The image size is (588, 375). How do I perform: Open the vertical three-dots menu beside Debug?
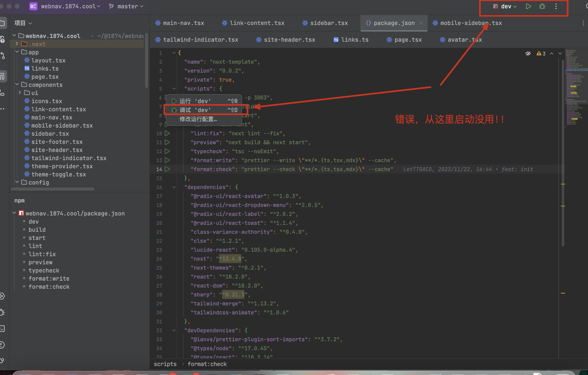click(x=556, y=6)
